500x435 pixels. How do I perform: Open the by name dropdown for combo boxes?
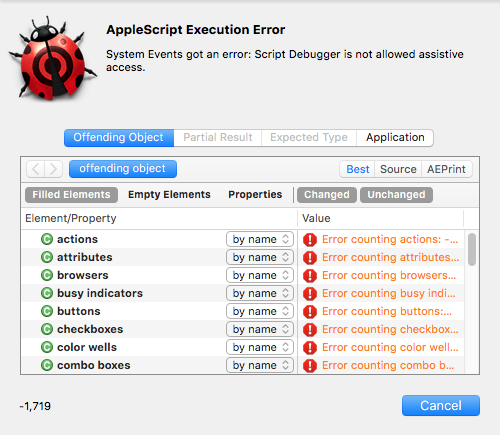pyautogui.click(x=260, y=365)
